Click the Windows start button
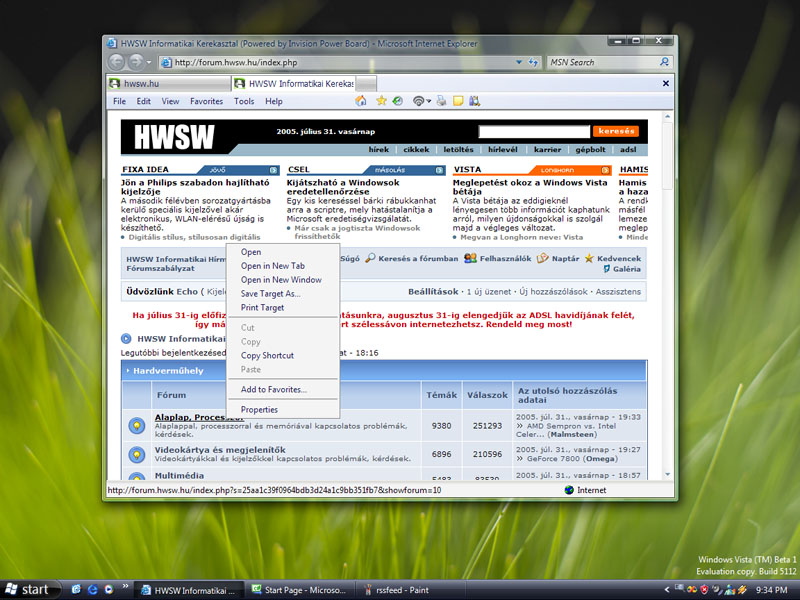The height and width of the screenshot is (600, 800). pos(31,590)
